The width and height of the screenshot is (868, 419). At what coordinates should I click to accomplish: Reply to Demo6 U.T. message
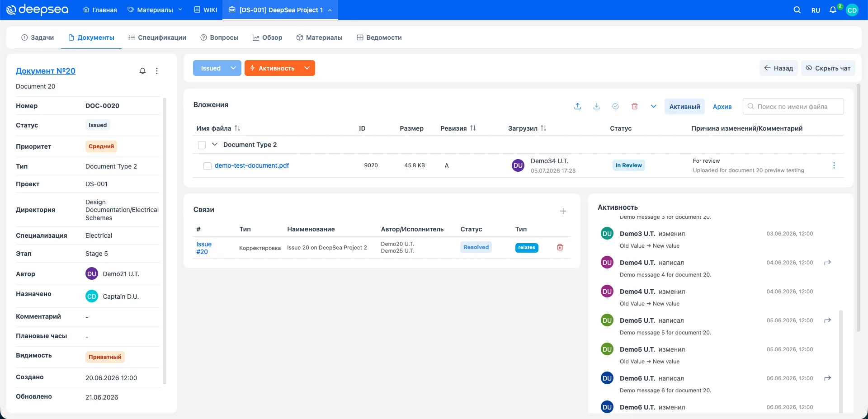tap(827, 378)
